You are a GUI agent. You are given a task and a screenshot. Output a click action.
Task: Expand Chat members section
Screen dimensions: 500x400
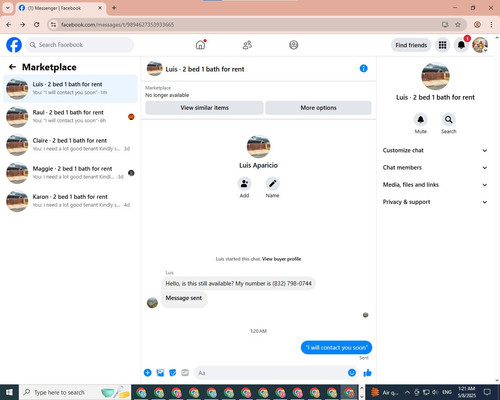click(x=435, y=168)
